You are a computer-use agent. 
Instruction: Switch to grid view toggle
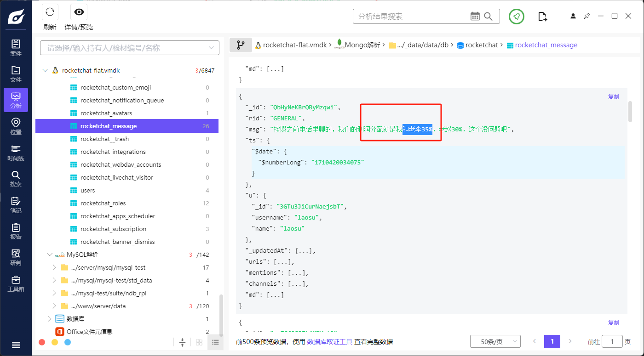(x=199, y=342)
